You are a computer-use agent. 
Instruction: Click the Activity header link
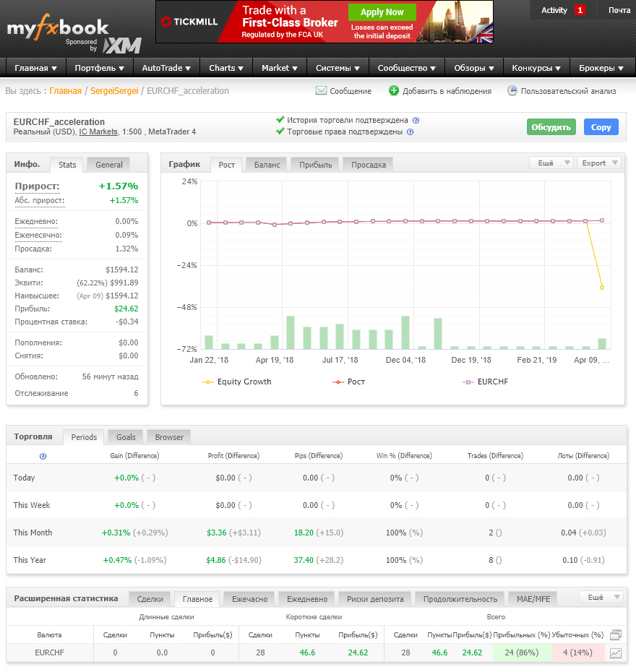(x=554, y=10)
